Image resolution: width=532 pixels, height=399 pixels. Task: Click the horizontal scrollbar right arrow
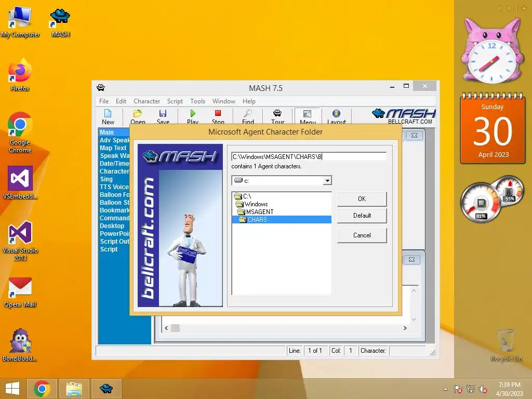pyautogui.click(x=405, y=328)
